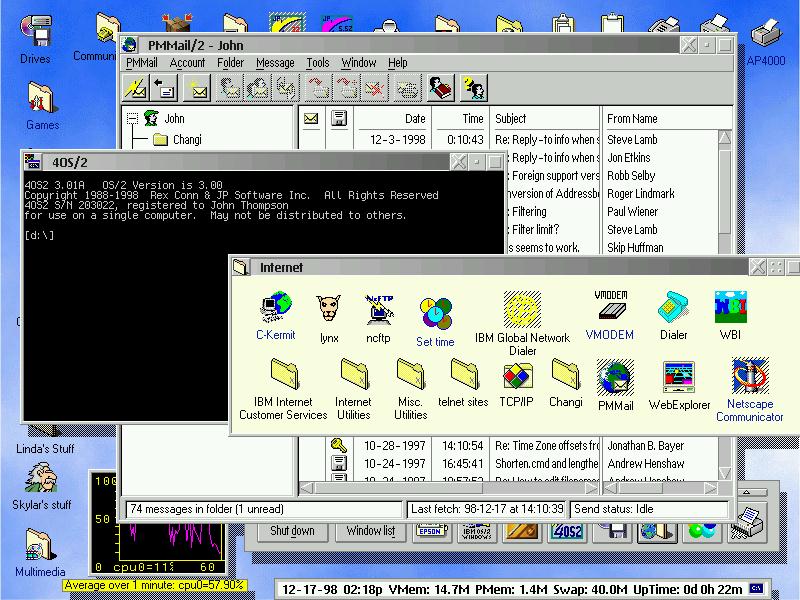Open the Account menu
Screen dimensions: 800x600
point(187,63)
